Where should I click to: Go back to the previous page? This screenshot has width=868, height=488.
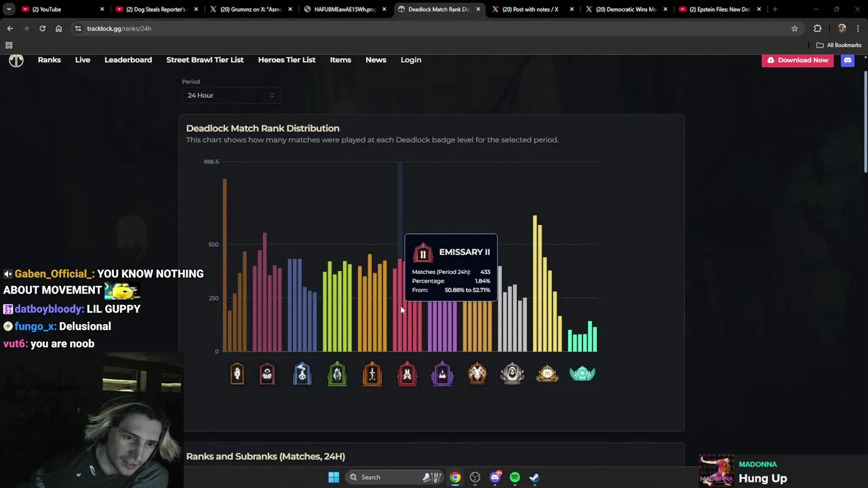point(9,28)
